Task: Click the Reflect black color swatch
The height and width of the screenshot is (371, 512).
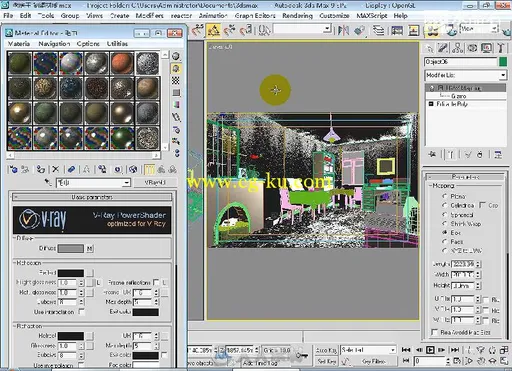Action: tap(71, 273)
